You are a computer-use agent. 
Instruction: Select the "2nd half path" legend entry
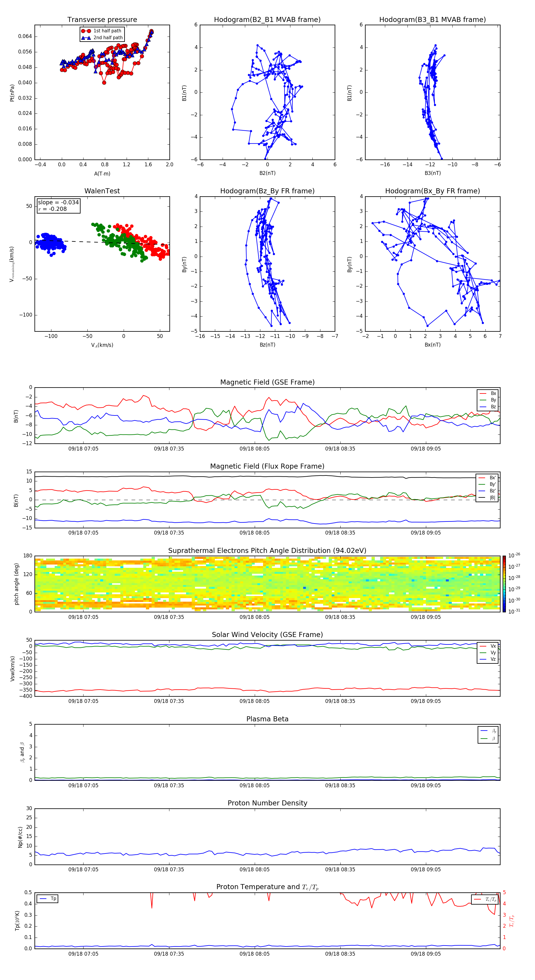102,38
